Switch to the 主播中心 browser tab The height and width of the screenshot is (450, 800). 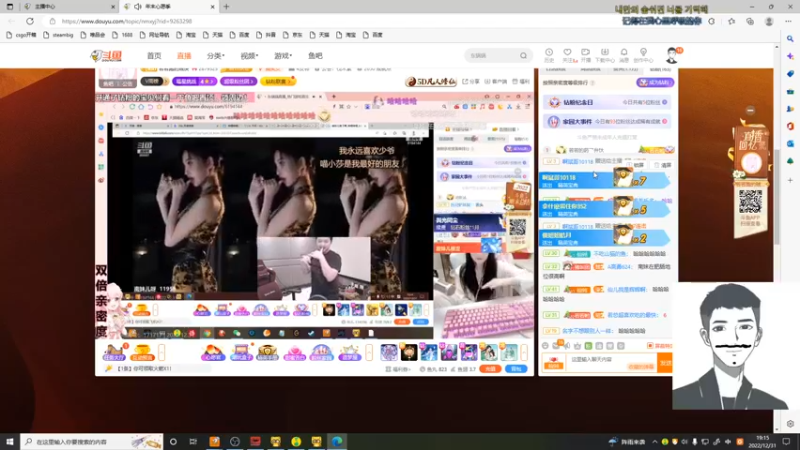pos(67,7)
